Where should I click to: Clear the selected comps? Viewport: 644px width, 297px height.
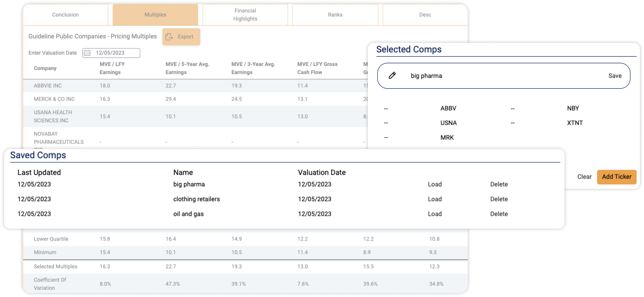coord(584,177)
